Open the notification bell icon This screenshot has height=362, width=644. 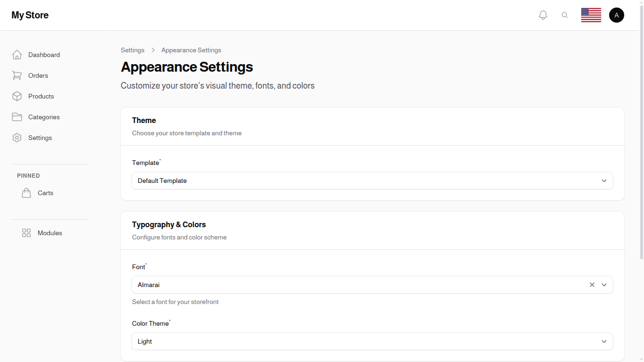[x=543, y=15]
